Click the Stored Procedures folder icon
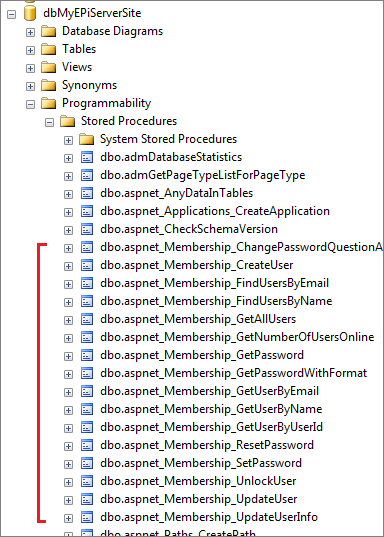This screenshot has height=537, width=384. pos(67,121)
